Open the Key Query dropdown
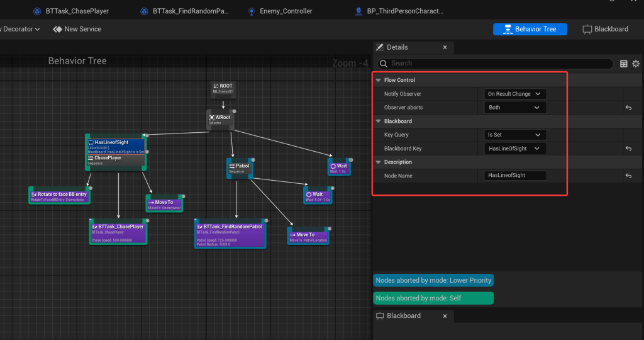This screenshot has height=340, width=644. pyautogui.click(x=515, y=135)
